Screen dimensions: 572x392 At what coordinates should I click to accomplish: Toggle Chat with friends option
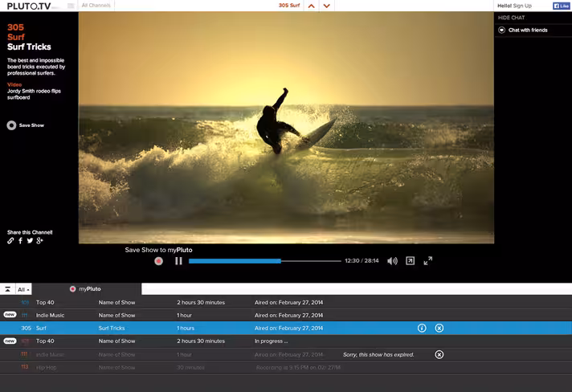(x=523, y=30)
